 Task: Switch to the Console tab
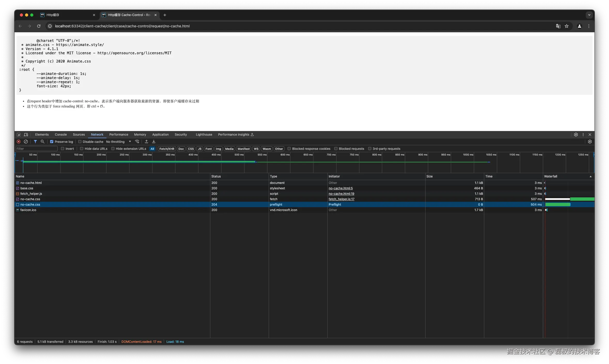pyautogui.click(x=61, y=135)
